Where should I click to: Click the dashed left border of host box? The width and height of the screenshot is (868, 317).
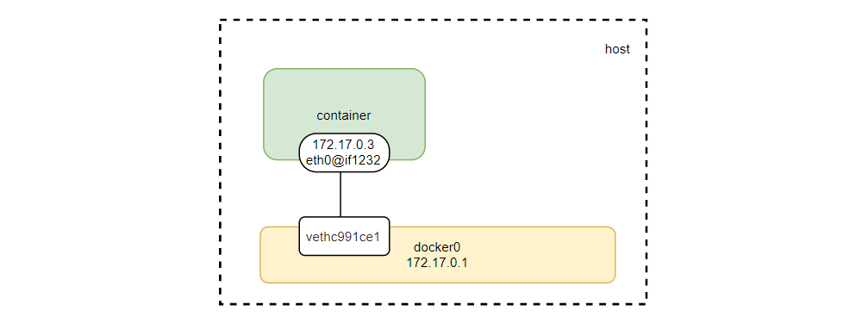click(221, 162)
